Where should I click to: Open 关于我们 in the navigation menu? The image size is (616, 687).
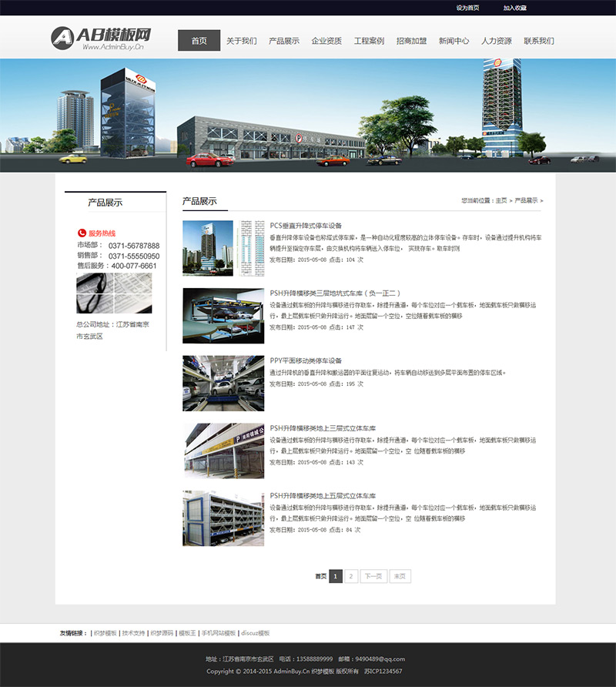[242, 41]
